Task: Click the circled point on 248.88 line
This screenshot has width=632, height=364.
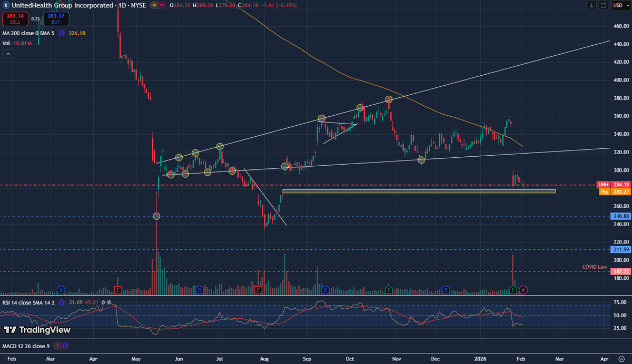Action: tap(156, 216)
